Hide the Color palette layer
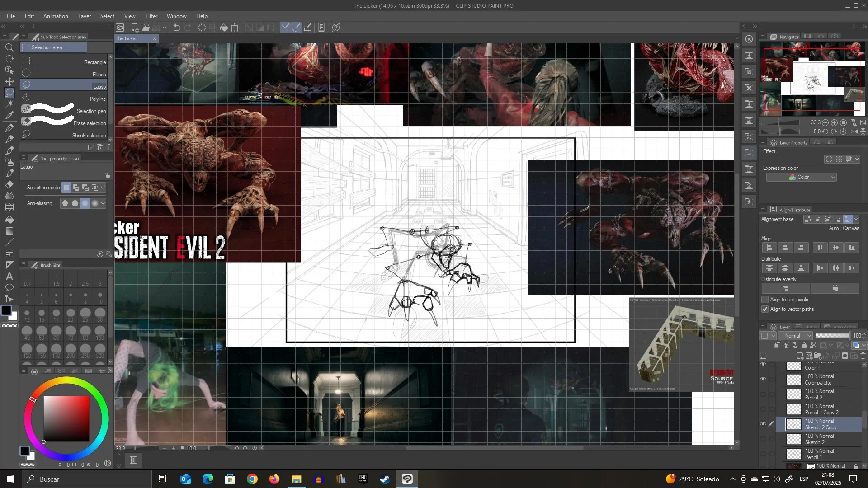Viewport: 868px width, 488px height. tap(763, 379)
